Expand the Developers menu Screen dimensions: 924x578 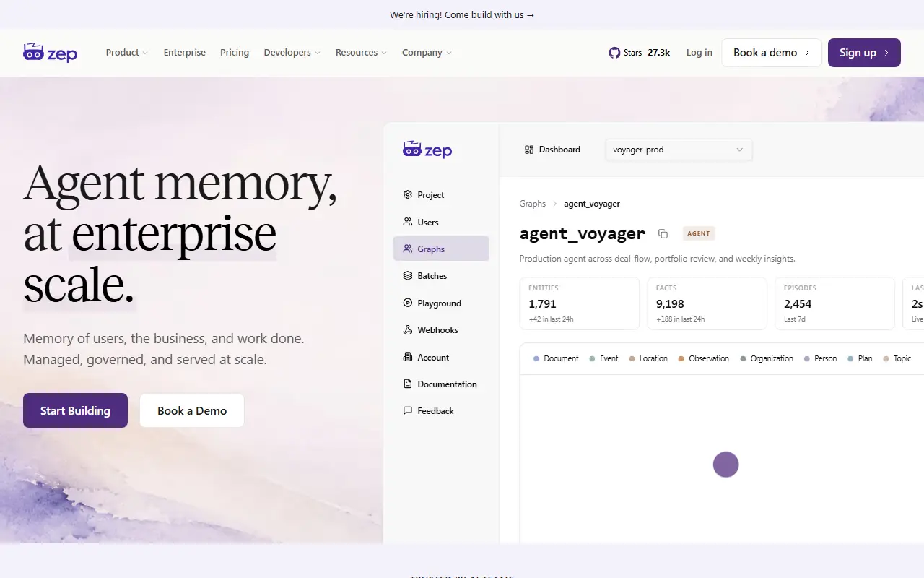pos(292,53)
